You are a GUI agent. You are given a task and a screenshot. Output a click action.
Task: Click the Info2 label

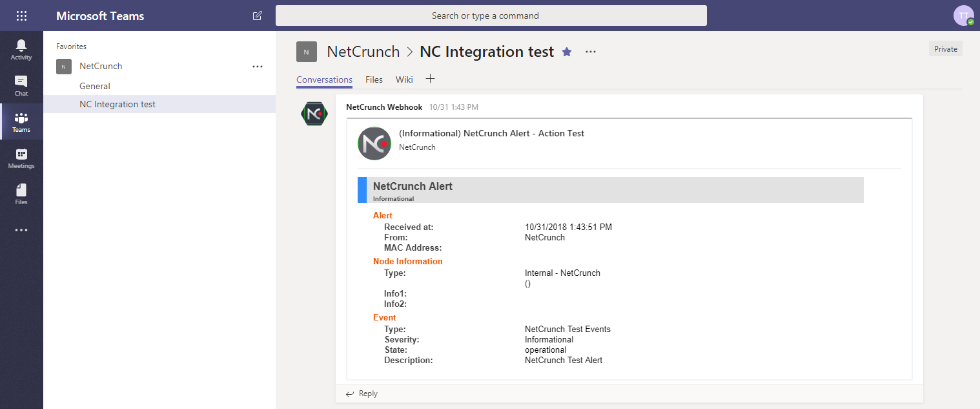[395, 304]
